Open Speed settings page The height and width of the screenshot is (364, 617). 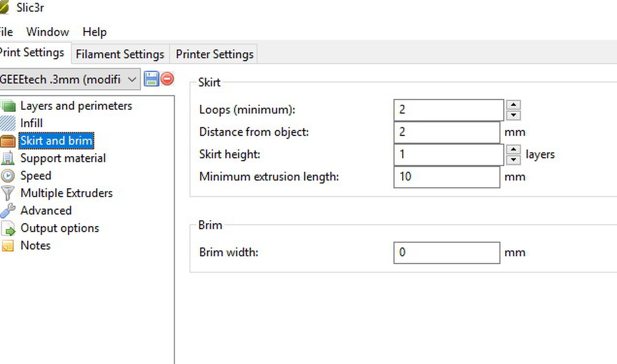click(36, 176)
